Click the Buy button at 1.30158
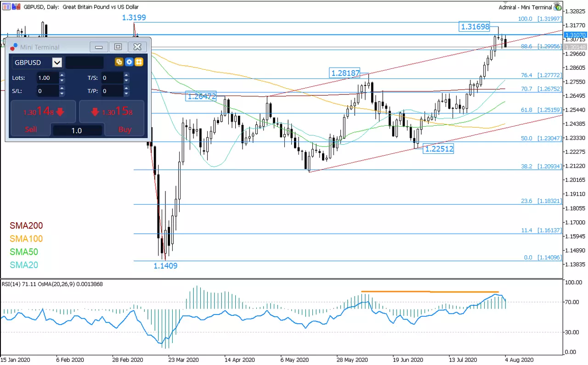Viewport: 588px width, 365px height. point(112,118)
